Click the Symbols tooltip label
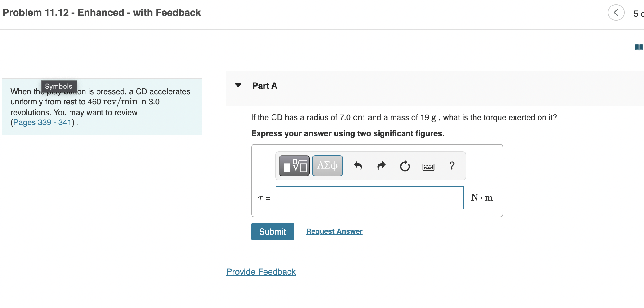This screenshot has height=308, width=644. click(58, 86)
